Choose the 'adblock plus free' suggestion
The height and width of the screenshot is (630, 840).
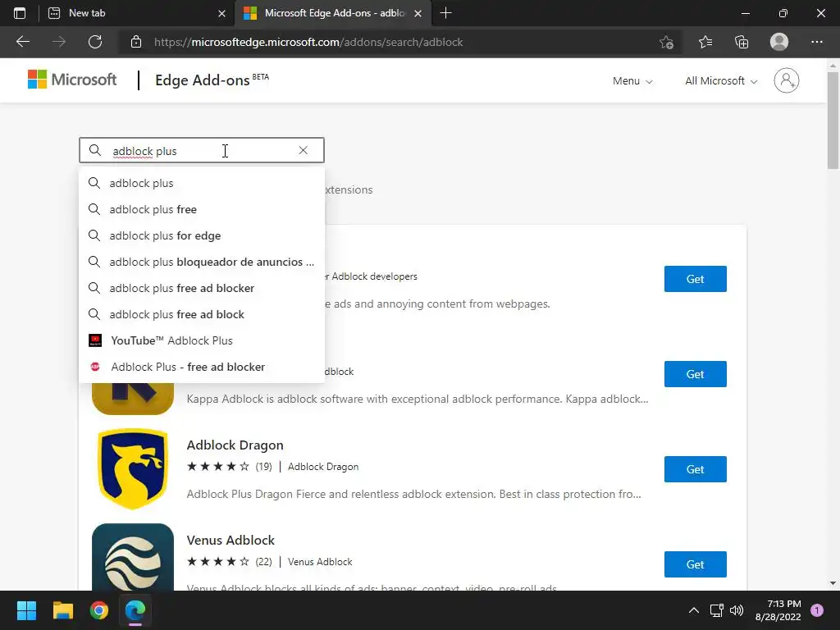pyautogui.click(x=202, y=209)
